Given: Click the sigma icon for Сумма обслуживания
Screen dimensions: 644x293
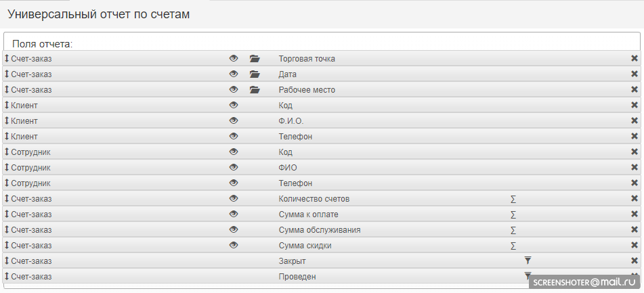Looking at the screenshot, I should (513, 230).
